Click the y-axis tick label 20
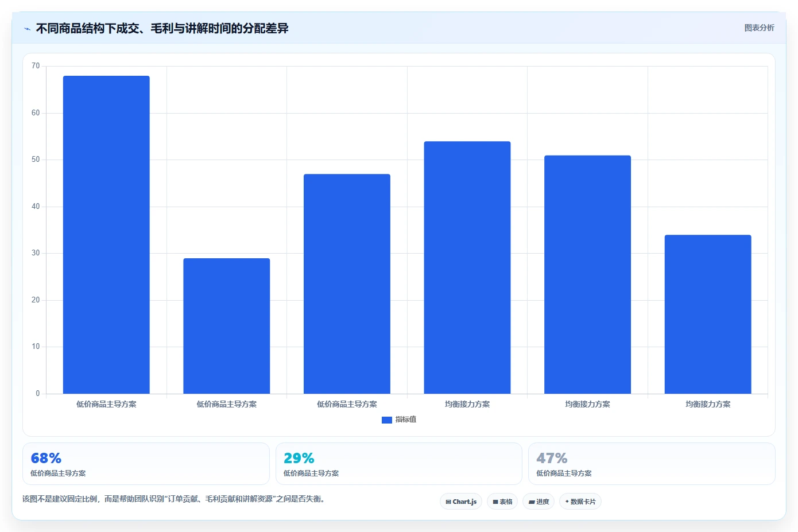Image resolution: width=798 pixels, height=532 pixels. pyautogui.click(x=36, y=300)
